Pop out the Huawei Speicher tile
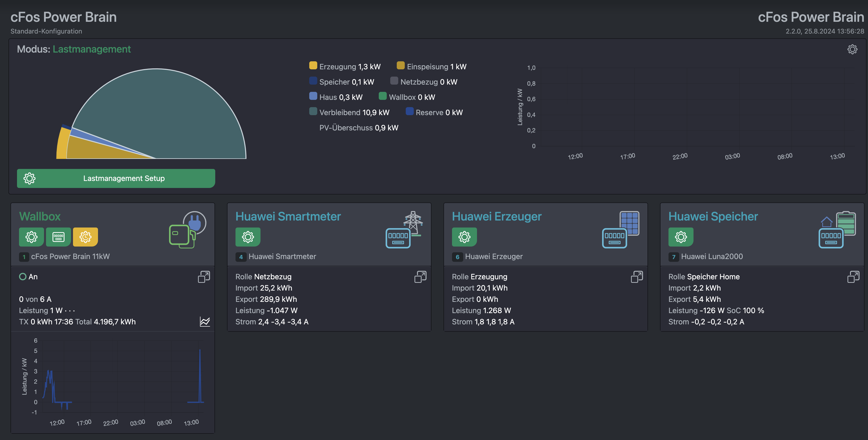The height and width of the screenshot is (440, 868). (853, 277)
